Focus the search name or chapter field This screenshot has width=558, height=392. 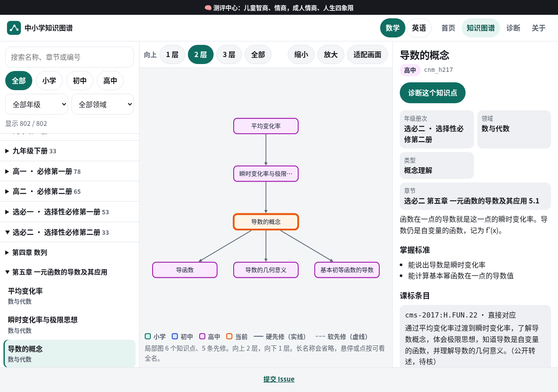pyautogui.click(x=69, y=57)
